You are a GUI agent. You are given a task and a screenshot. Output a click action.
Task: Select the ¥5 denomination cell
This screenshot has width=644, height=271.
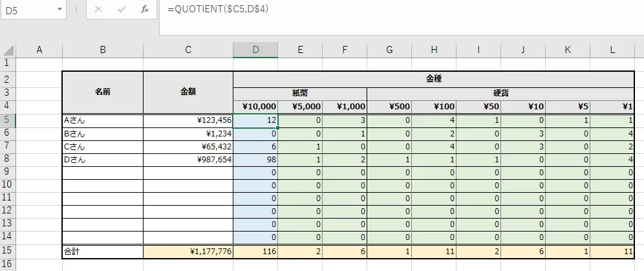pos(568,107)
